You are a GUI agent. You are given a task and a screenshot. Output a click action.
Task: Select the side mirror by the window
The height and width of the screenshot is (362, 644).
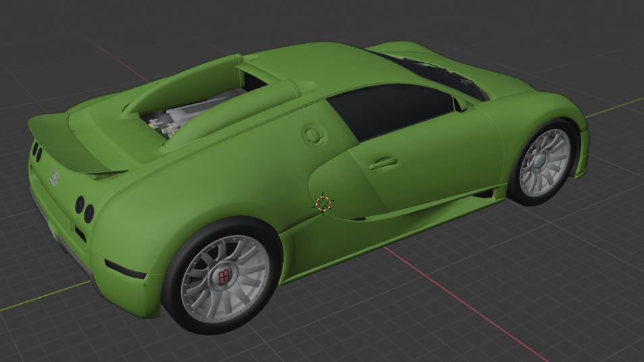coord(461,103)
